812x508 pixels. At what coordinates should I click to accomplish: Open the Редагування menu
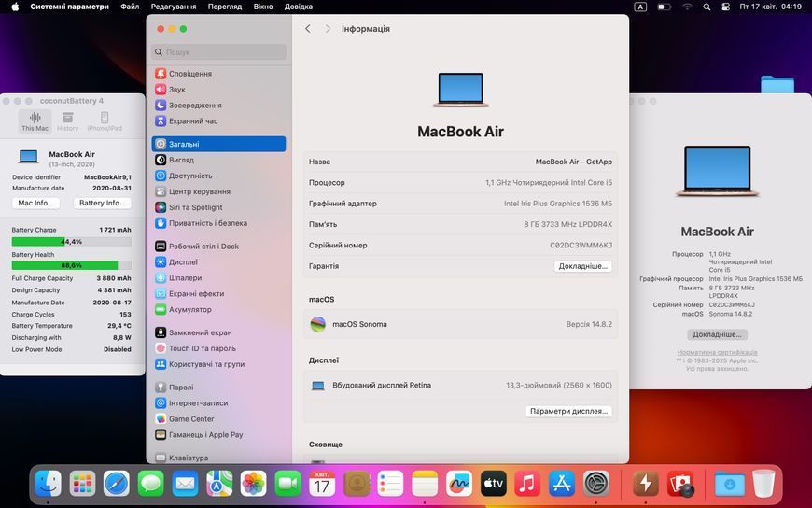pyautogui.click(x=174, y=7)
